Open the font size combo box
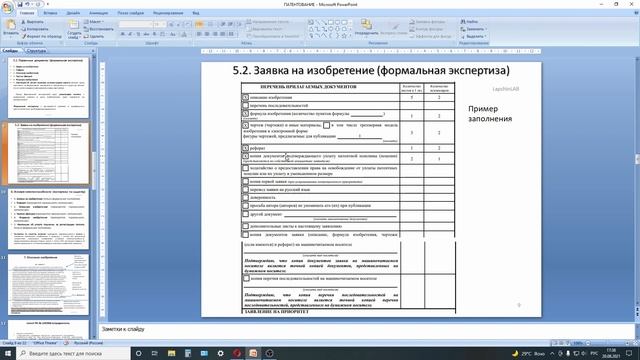The height and width of the screenshot is (360, 640). 159,24
